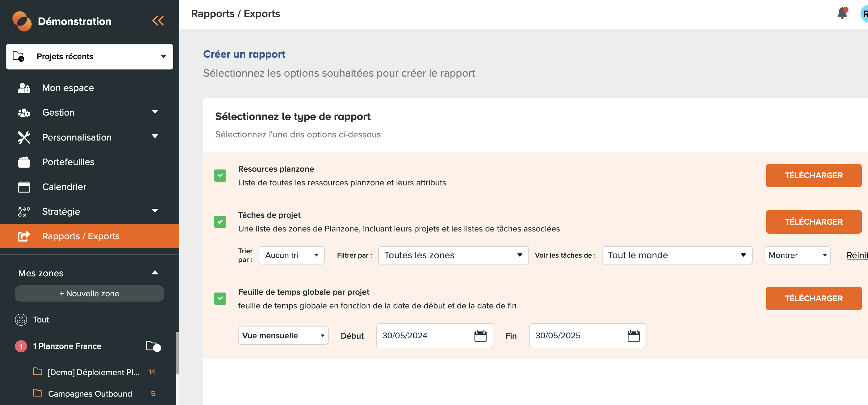Uncheck the Tâches de projet checkbox
Viewport: 868px width, 405px height.
tap(220, 222)
